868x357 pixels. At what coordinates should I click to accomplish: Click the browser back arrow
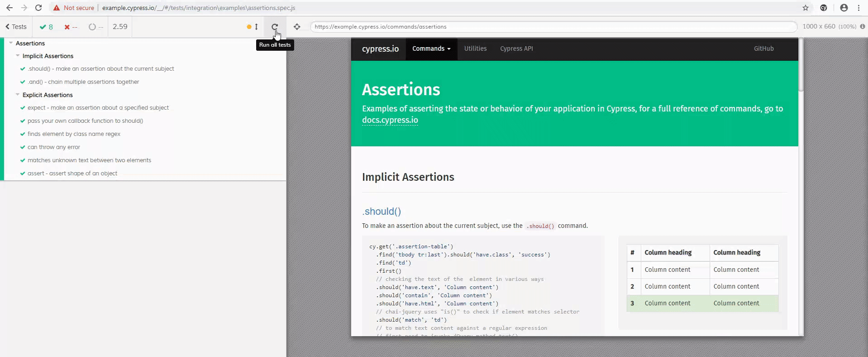9,8
